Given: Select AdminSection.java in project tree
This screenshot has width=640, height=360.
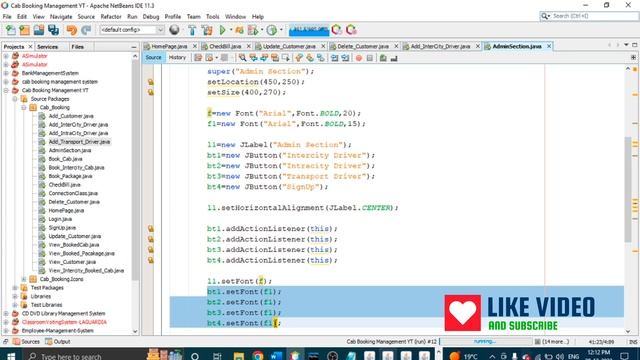Looking at the screenshot, I should click(x=70, y=150).
